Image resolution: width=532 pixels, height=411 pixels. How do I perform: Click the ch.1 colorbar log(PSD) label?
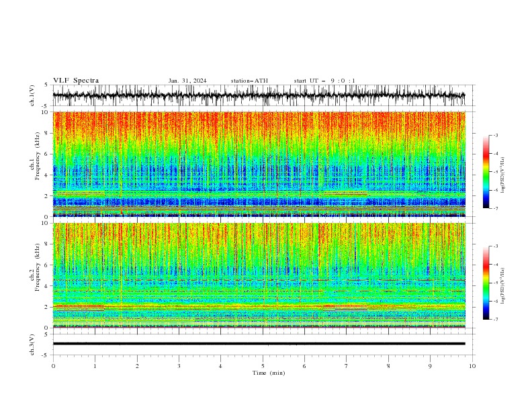pyautogui.click(x=502, y=175)
